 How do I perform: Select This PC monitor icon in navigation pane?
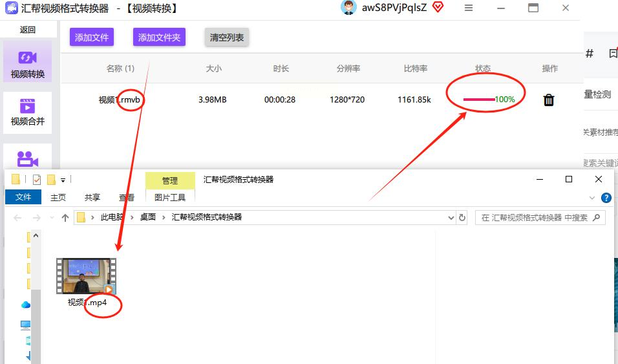pos(26,325)
